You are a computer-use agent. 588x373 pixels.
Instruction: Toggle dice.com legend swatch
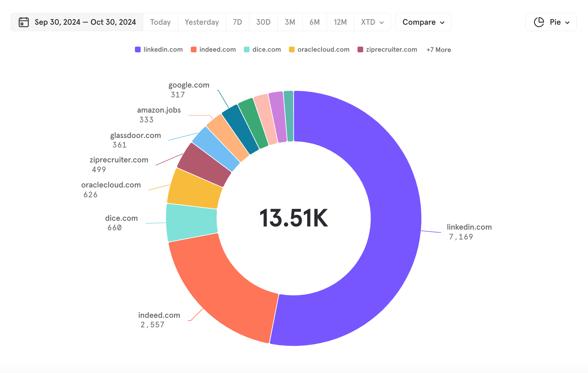tap(247, 49)
